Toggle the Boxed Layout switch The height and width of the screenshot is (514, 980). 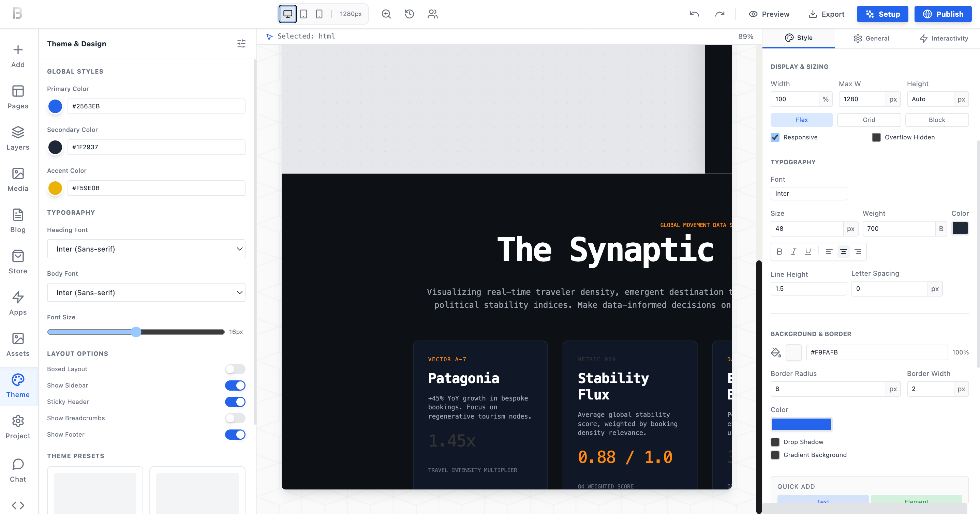pyautogui.click(x=235, y=369)
